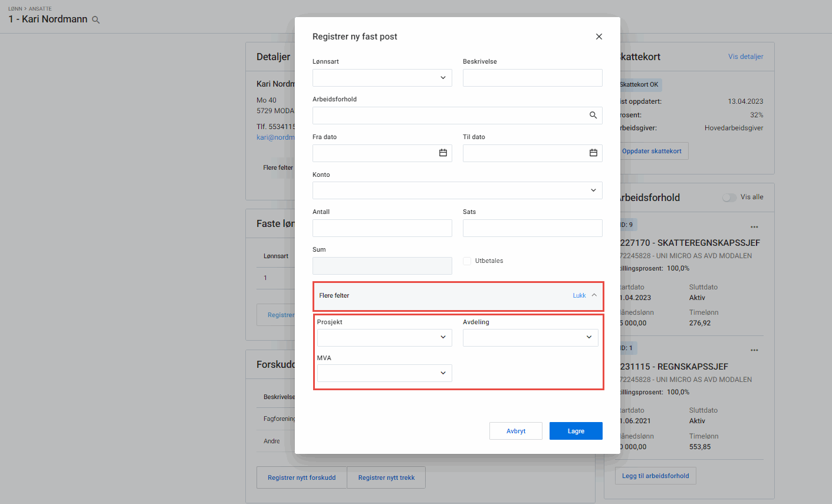Open the Til dato calendar picker

593,153
